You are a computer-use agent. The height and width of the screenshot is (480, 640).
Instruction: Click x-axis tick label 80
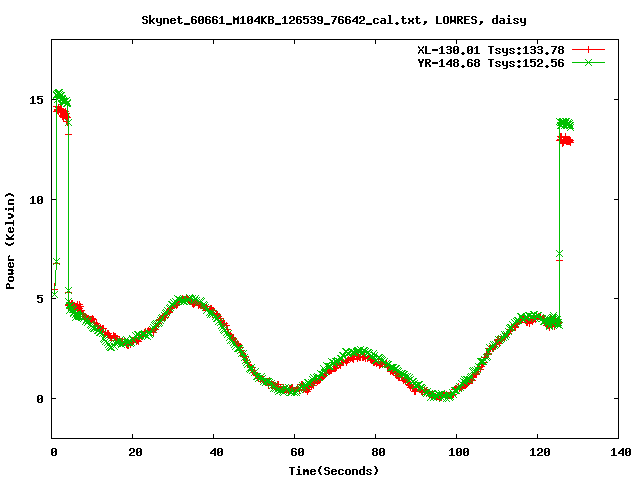[378, 452]
